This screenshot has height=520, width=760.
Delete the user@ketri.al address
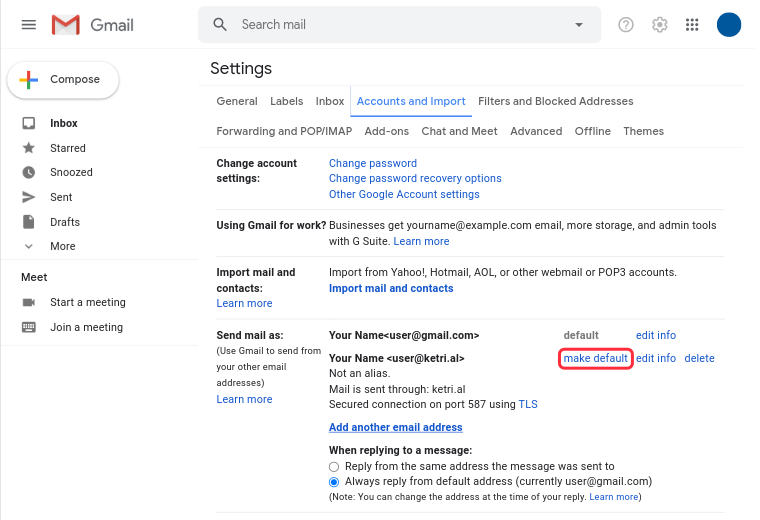click(x=699, y=359)
